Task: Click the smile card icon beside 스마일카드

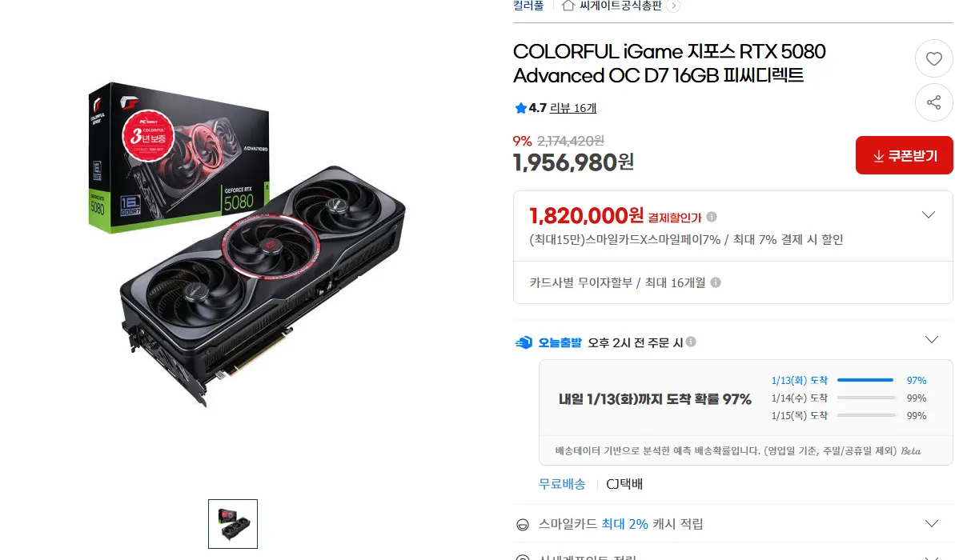Action: 523,525
